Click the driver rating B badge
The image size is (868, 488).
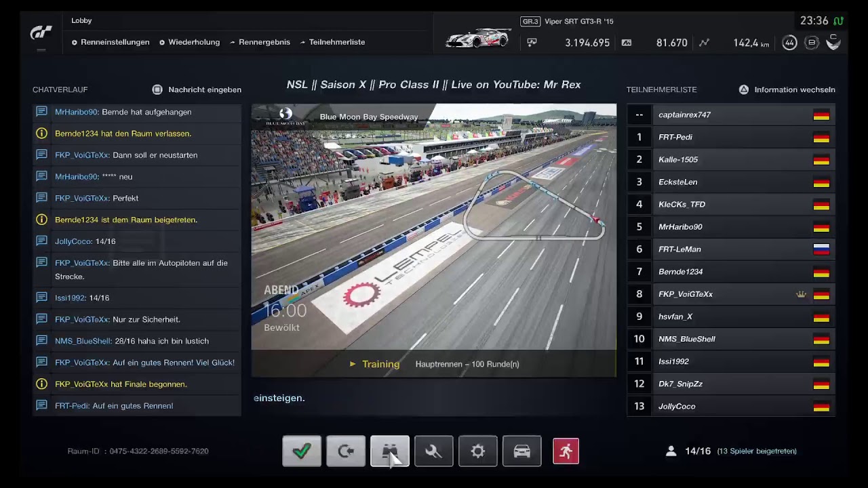coord(812,43)
